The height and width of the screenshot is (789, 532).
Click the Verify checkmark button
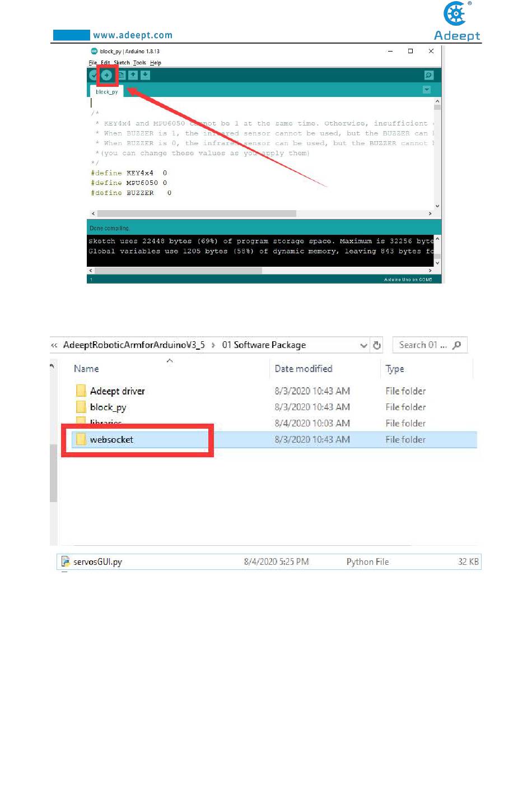[94, 75]
